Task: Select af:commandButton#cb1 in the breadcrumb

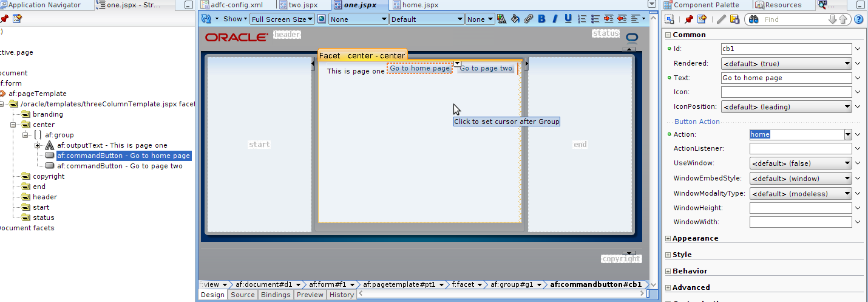Action: click(x=595, y=284)
